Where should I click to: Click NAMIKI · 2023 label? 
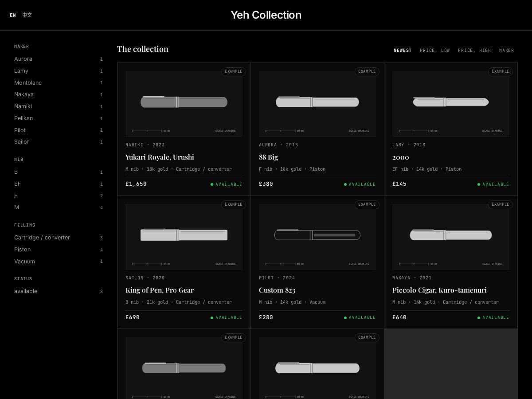tap(145, 145)
